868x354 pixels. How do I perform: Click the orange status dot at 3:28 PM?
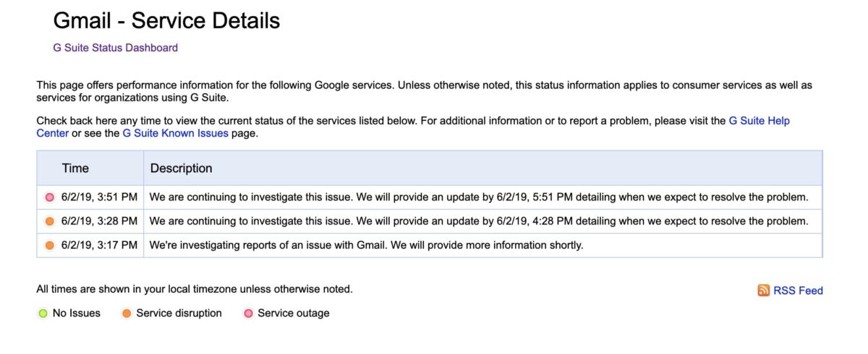[50, 221]
